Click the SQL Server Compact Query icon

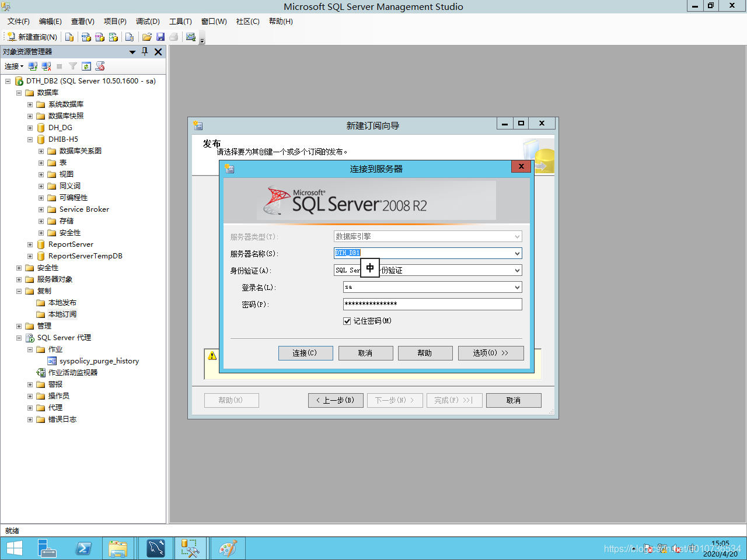(130, 37)
